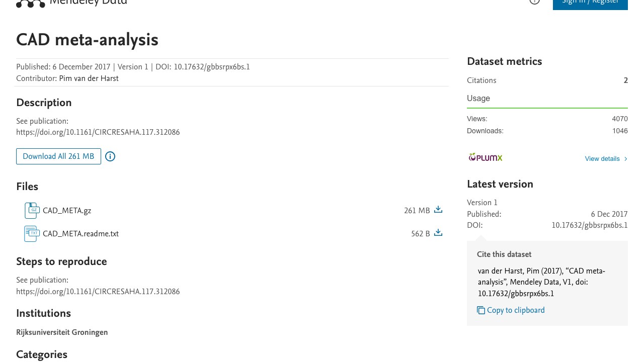Open the PlumX logo
644x362 pixels.
[x=486, y=157]
